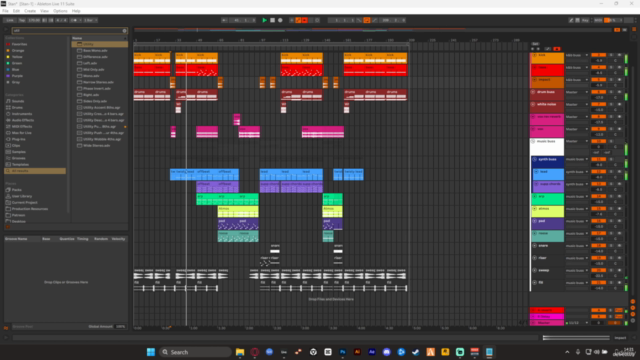The image size is (640, 360).
Task: Toggle the atmos track activator
Action: pyautogui.click(x=598, y=209)
